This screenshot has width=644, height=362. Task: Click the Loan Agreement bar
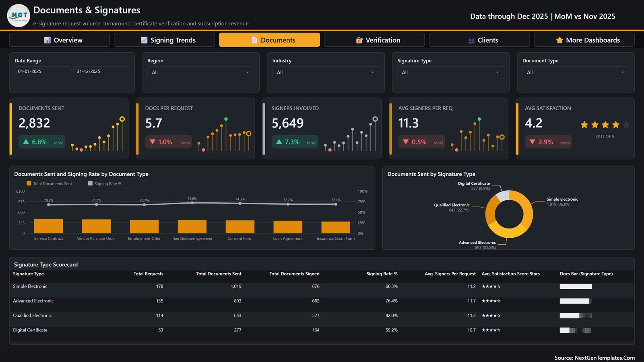[x=288, y=227]
